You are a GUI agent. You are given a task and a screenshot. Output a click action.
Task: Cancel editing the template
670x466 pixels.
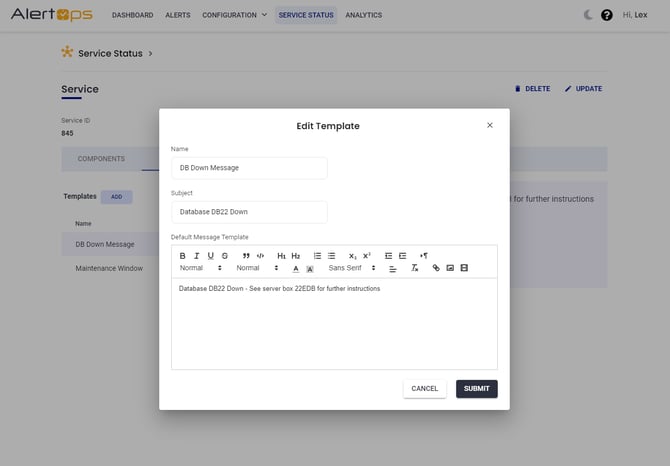425,388
